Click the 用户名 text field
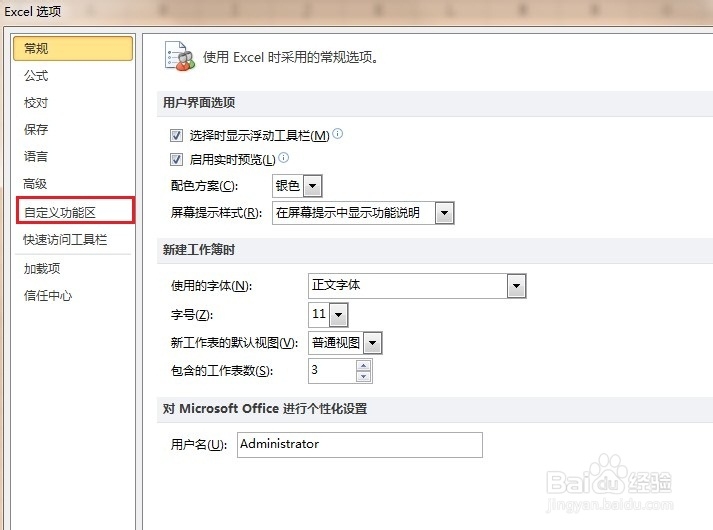Screen dimensions: 713x530 (x=360, y=445)
